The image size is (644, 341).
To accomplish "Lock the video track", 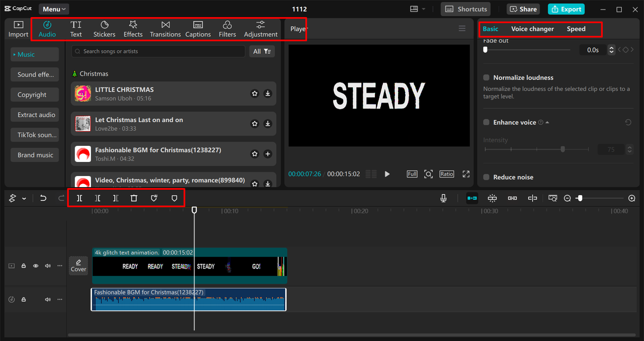I will [24, 266].
